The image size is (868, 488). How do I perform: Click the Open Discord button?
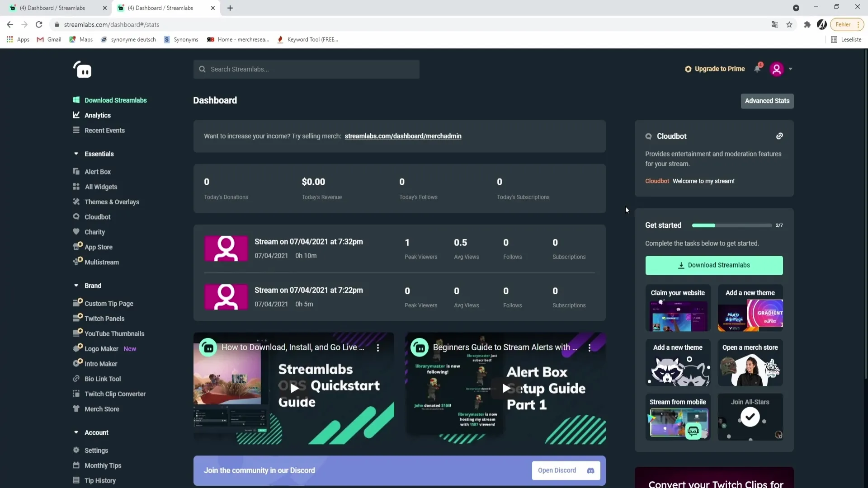[x=566, y=470]
